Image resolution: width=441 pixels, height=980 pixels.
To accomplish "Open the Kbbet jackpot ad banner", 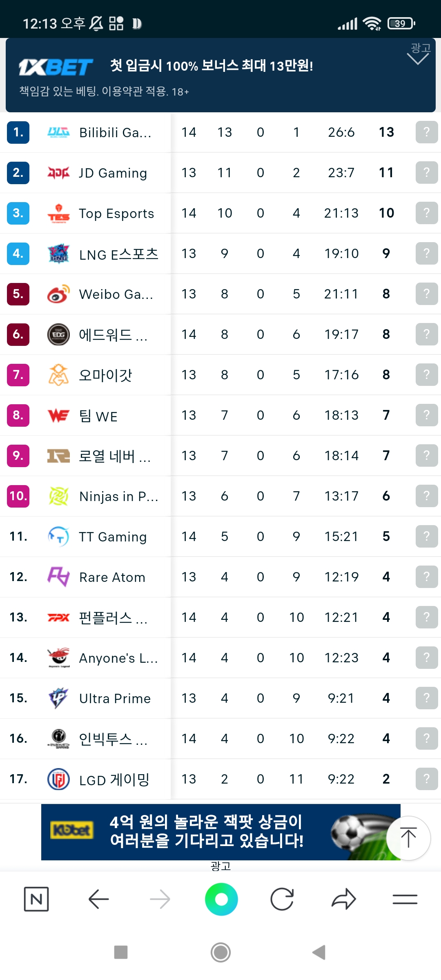I will click(x=212, y=832).
